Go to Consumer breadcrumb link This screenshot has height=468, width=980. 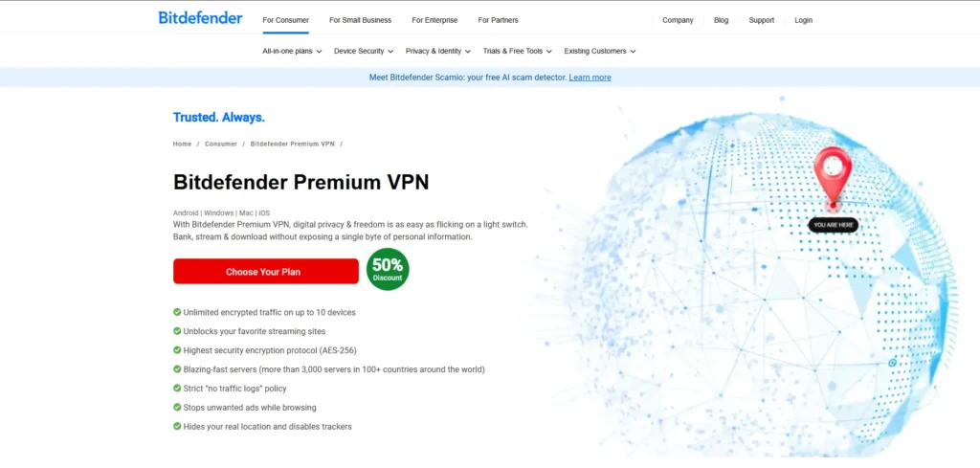pyautogui.click(x=221, y=144)
